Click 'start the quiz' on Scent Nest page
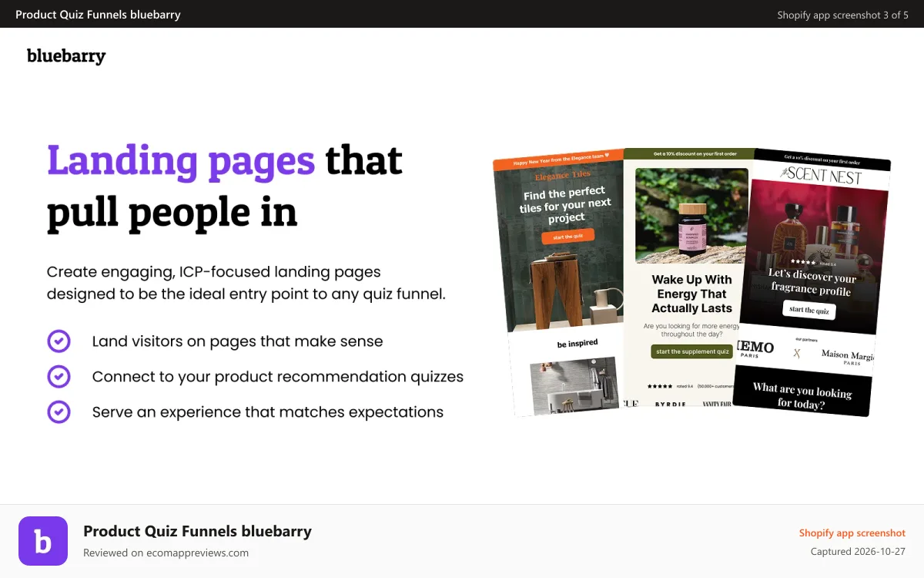This screenshot has height=578, width=924. 809,310
